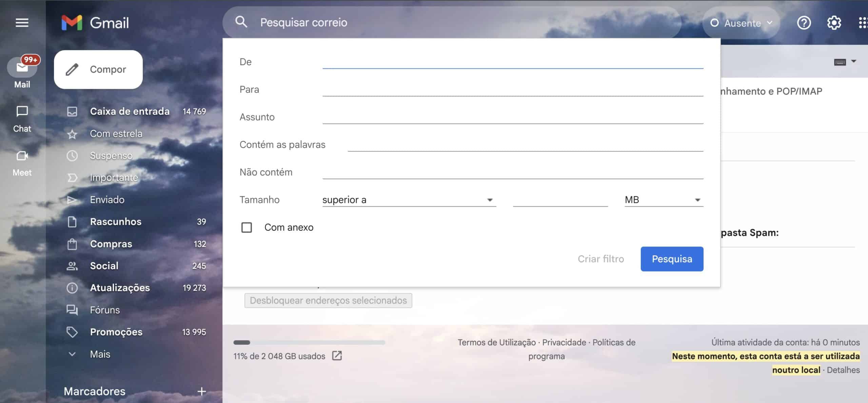Open storage details external link icon
The width and height of the screenshot is (868, 403).
(x=337, y=356)
